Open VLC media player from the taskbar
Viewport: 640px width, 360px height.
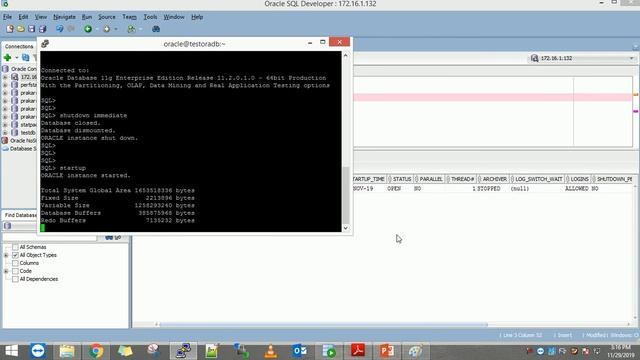coord(270,351)
